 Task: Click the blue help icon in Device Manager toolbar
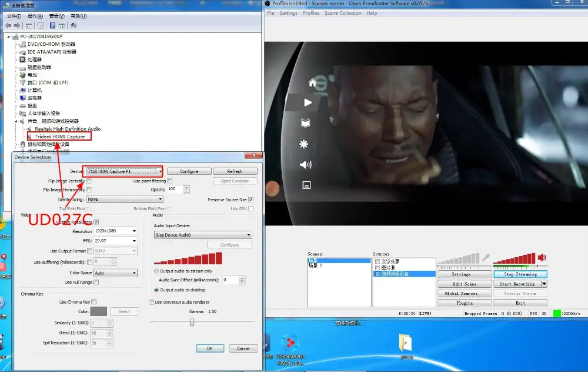(x=52, y=25)
